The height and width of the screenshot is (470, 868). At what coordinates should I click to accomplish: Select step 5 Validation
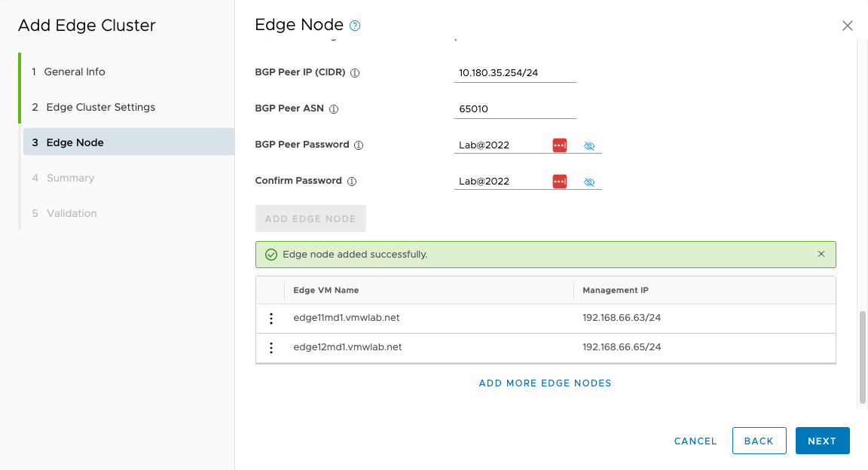127,213
